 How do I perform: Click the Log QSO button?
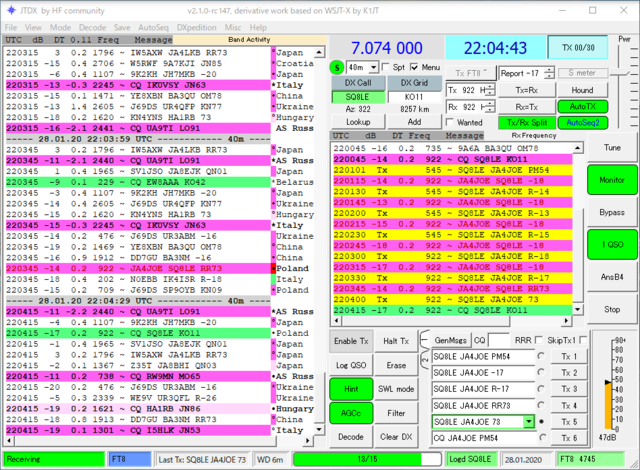[351, 365]
